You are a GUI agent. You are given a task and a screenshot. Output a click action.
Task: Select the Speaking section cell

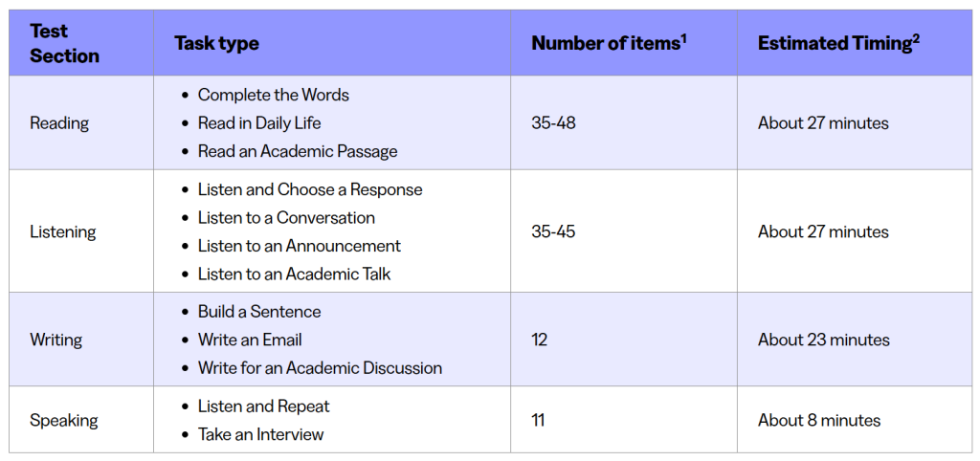coord(64,420)
